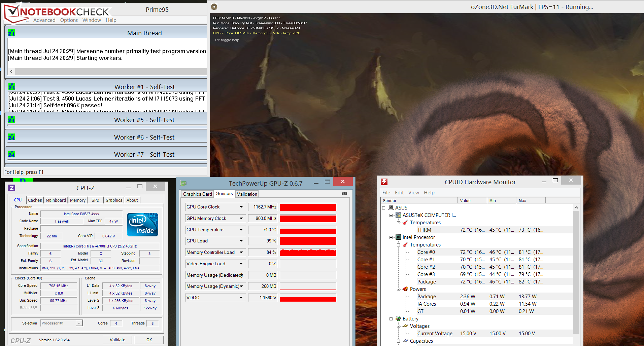Click the Worker #5 Self-Test window icon
The image size is (644, 346).
click(x=11, y=119)
